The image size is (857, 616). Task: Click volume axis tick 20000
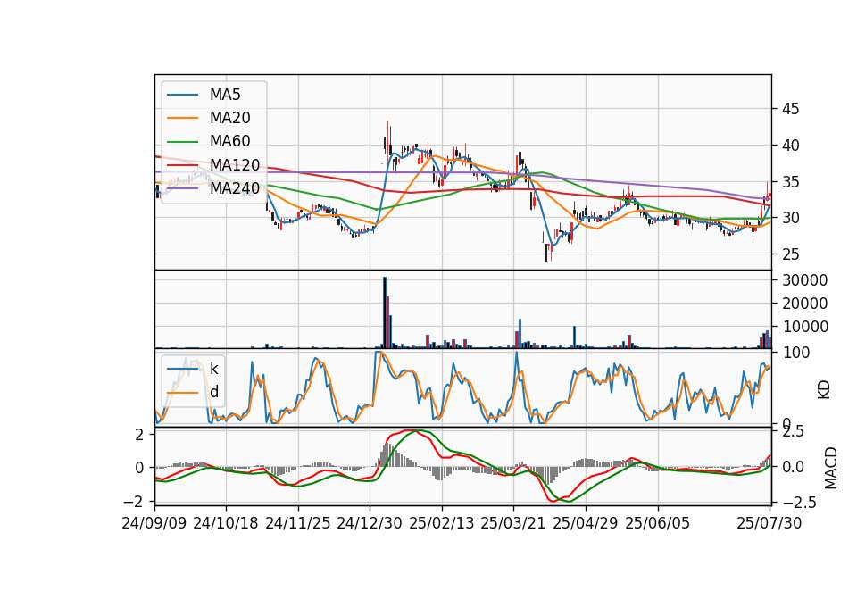(x=804, y=304)
